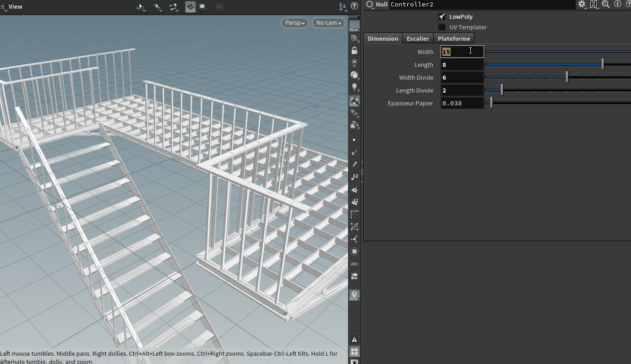Screen dimensions: 631x364
Task: Click the 'abc' text display icon
Action: point(354,264)
